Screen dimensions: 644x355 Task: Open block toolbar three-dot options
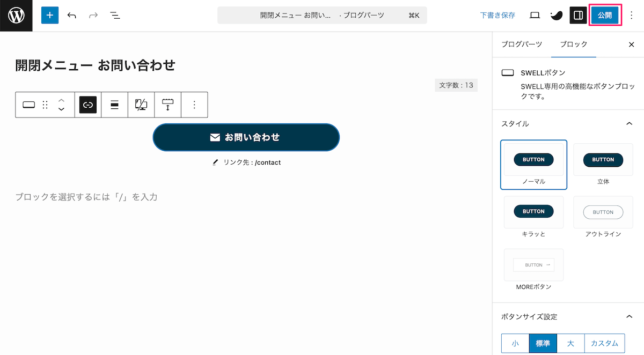coord(194,105)
